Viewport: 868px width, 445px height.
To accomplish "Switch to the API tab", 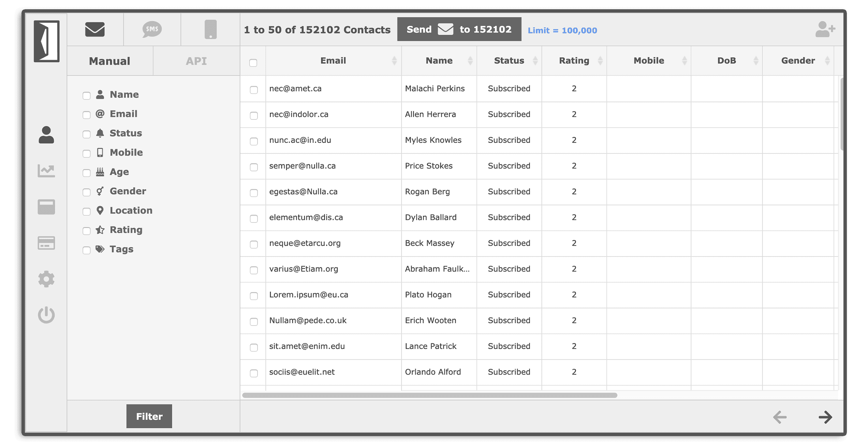I will [196, 61].
